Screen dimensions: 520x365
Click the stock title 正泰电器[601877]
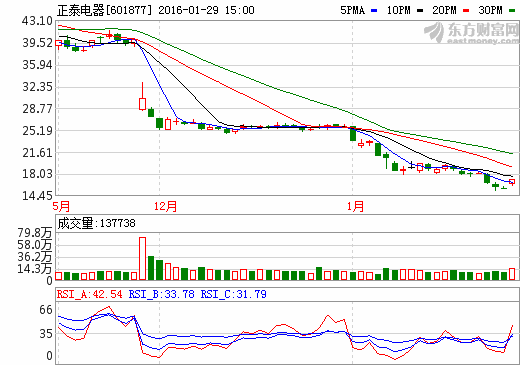point(104,11)
